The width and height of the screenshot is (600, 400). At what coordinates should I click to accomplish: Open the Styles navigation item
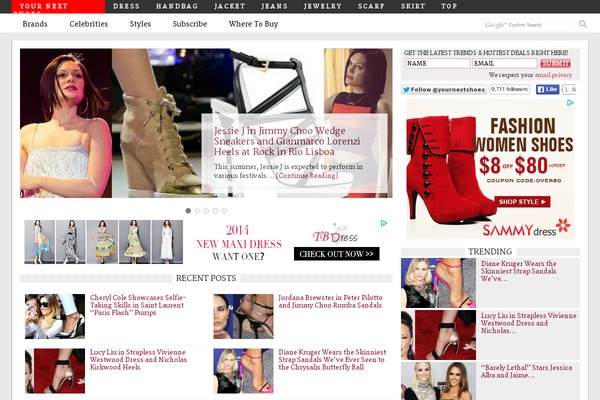click(x=140, y=24)
